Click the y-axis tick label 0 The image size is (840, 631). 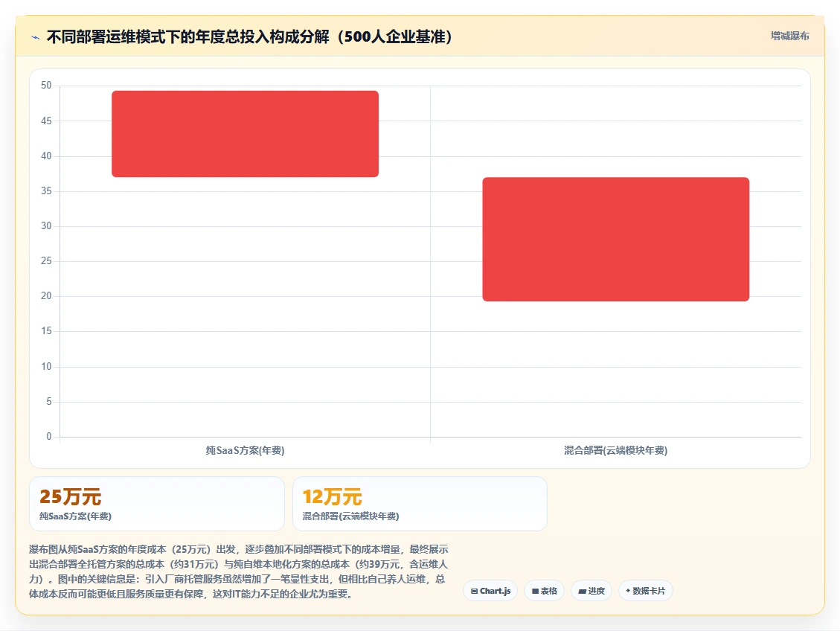[49, 437]
